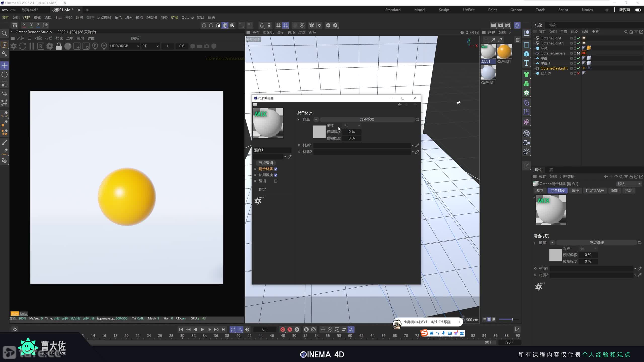Enable the 编辑 checkbox in material editor
Viewport: 644px width, 362px height.
coord(276,181)
